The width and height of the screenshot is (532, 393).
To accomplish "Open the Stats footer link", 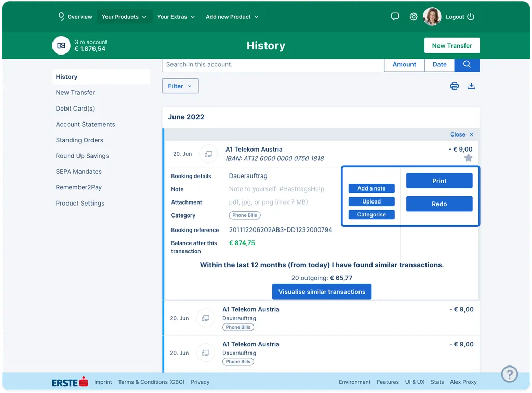I will (437, 382).
